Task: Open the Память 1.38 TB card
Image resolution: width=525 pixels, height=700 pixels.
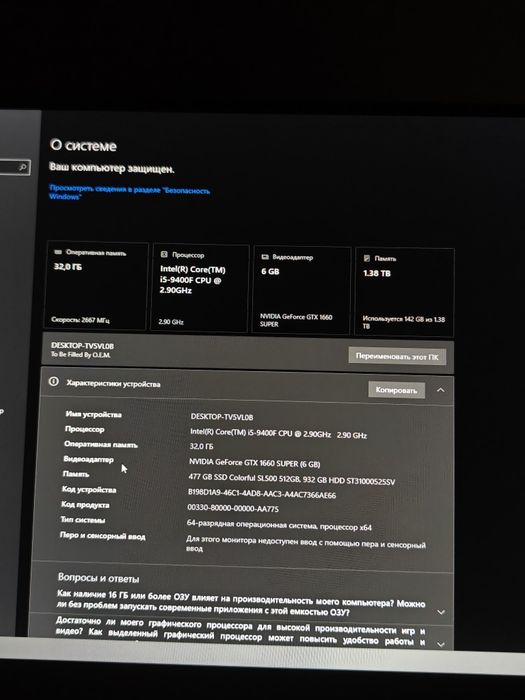Action: 404,291
